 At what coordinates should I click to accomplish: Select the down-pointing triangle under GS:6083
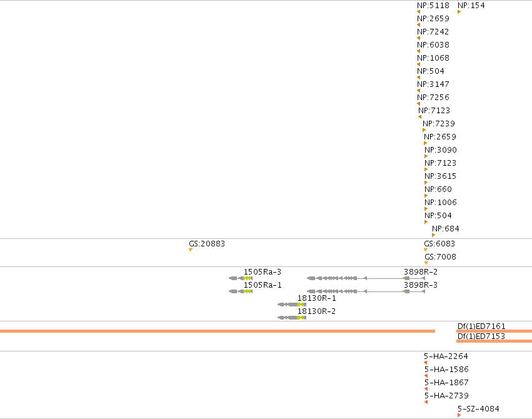pos(426,250)
